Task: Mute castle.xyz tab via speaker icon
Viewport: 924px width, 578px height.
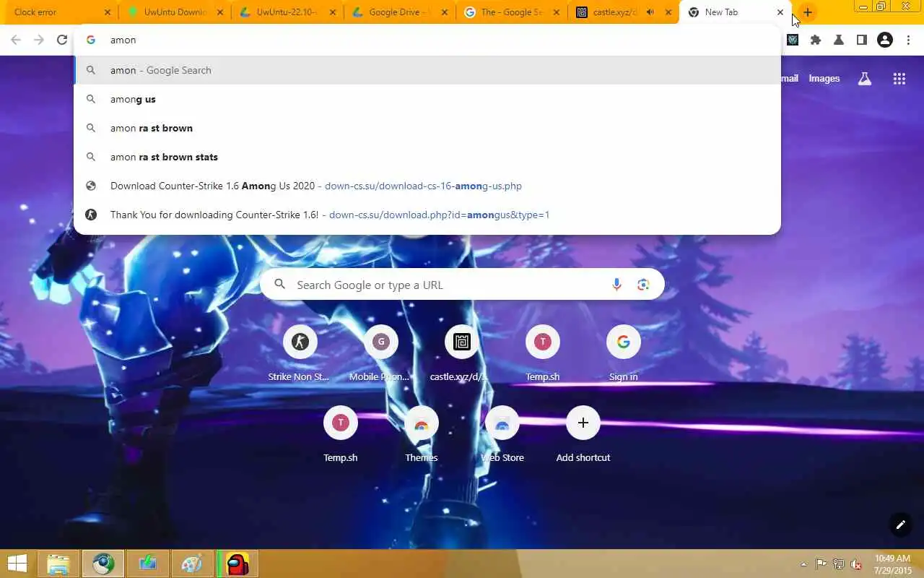Action: coord(651,12)
